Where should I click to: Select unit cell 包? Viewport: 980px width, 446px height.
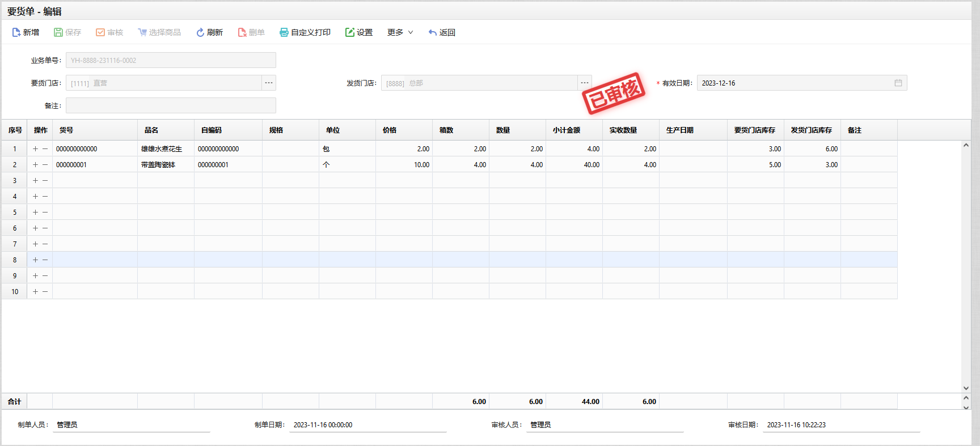[347, 148]
